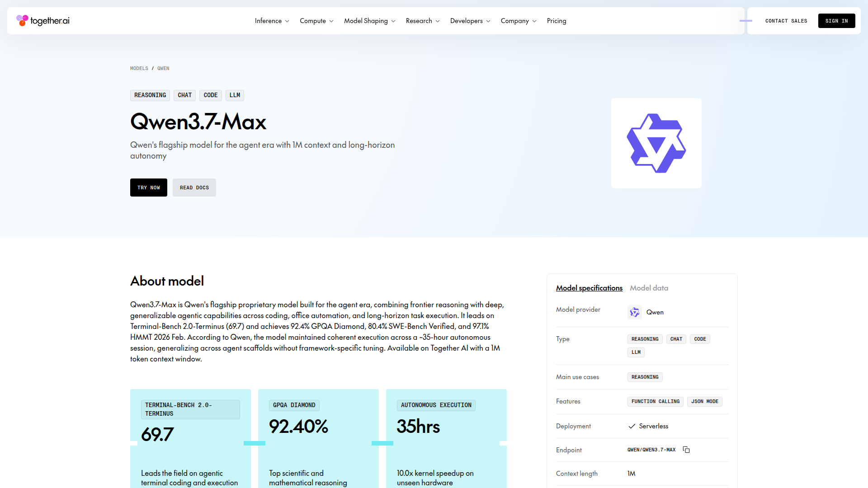Expand the Company menu
Viewport: 868px width, 488px height.
519,21
